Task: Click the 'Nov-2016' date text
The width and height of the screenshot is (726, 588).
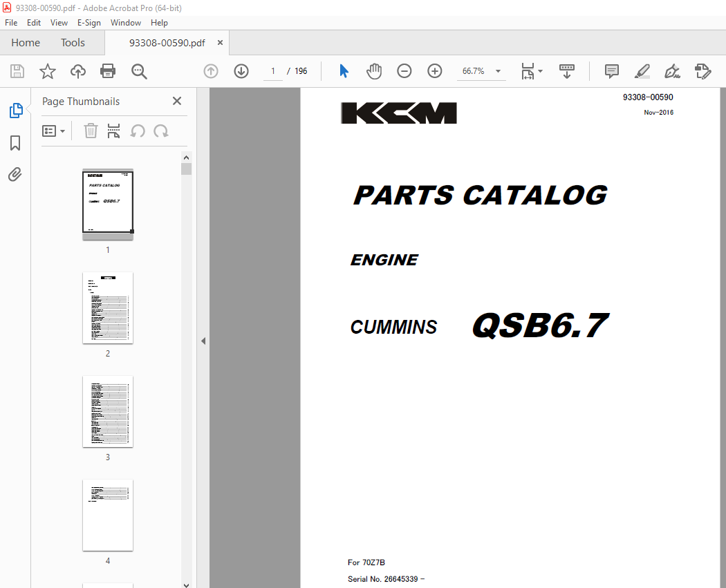Action: 658,113
